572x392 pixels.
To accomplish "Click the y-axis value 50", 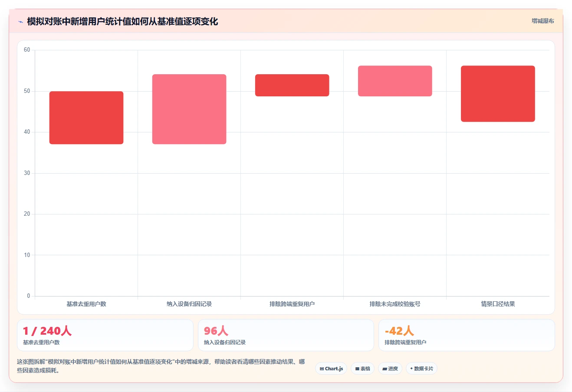I will coord(27,91).
